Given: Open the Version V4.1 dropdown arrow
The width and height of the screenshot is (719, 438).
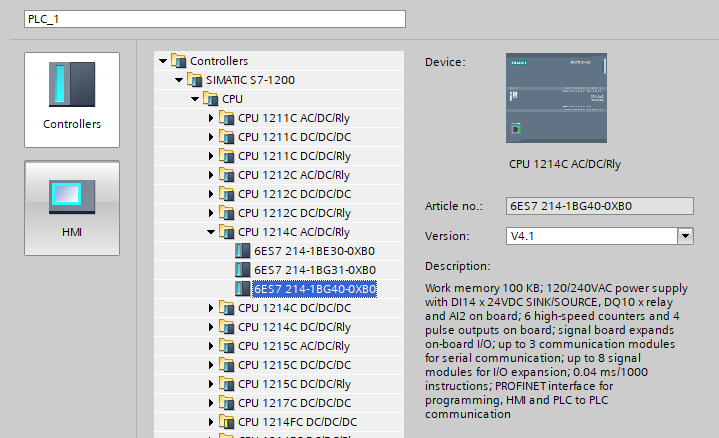Looking at the screenshot, I should [x=686, y=236].
